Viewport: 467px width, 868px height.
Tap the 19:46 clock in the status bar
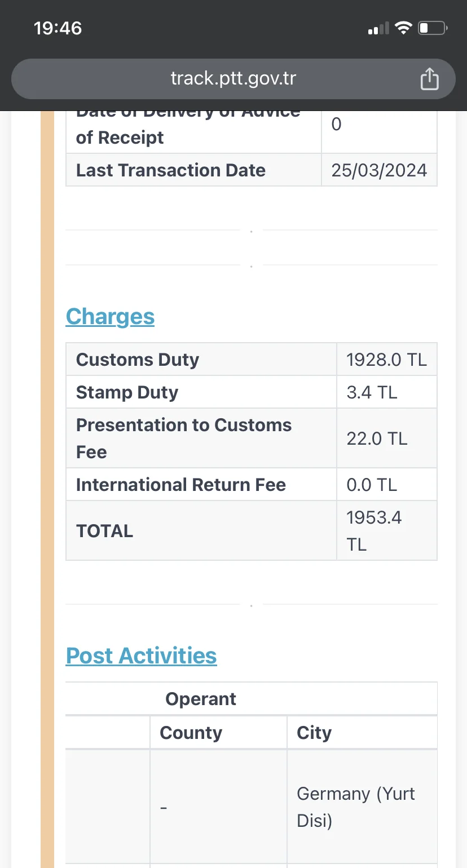[58, 28]
